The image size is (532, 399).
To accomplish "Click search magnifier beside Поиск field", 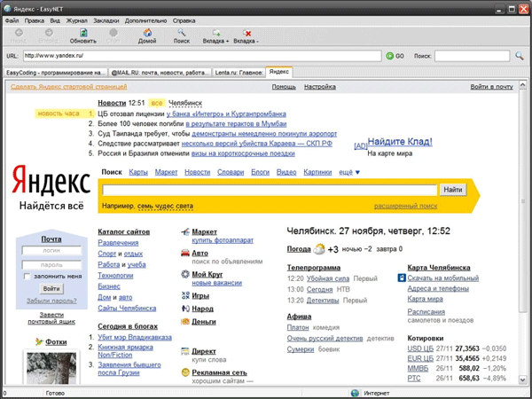I will [519, 56].
